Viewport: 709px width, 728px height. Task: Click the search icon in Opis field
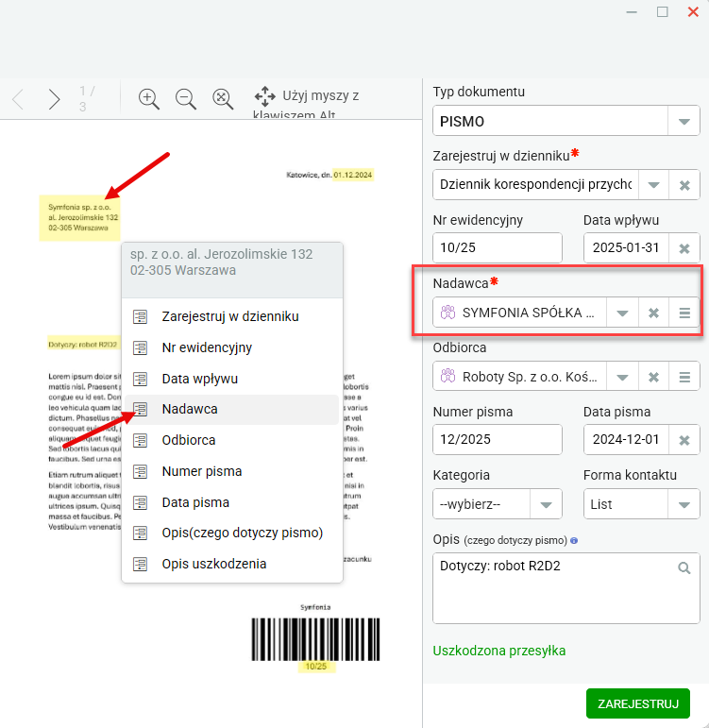pos(684,567)
